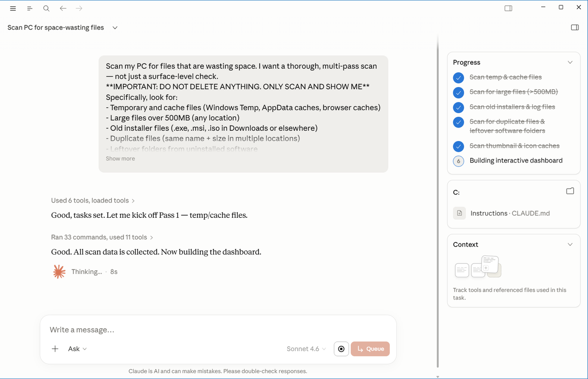Expand 'Used 6 tools, loaded tools'
This screenshot has height=379, width=588.
[x=93, y=201]
